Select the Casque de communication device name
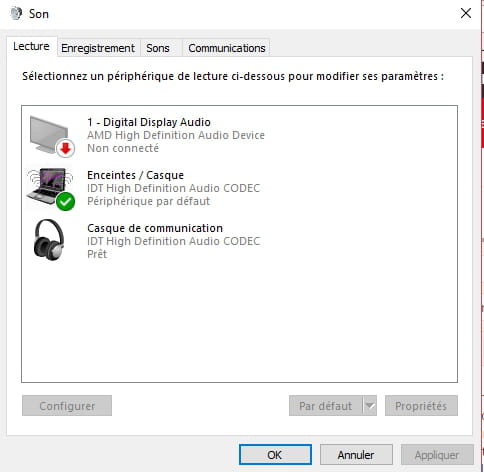The height and width of the screenshot is (472, 484). [x=155, y=228]
